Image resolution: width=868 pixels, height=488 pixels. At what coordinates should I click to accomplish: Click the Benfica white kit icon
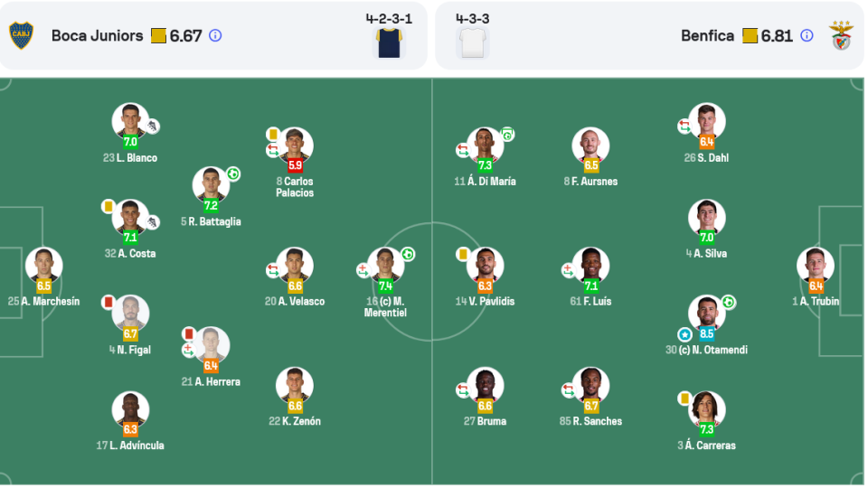473,43
